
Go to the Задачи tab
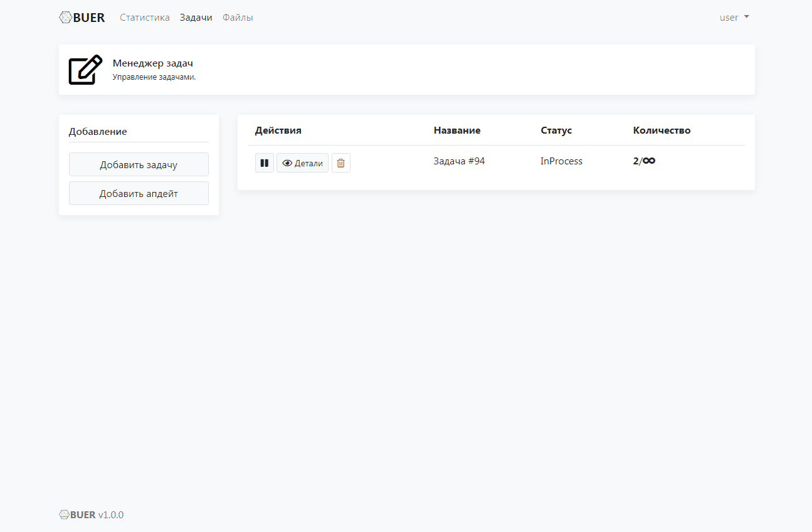click(196, 18)
